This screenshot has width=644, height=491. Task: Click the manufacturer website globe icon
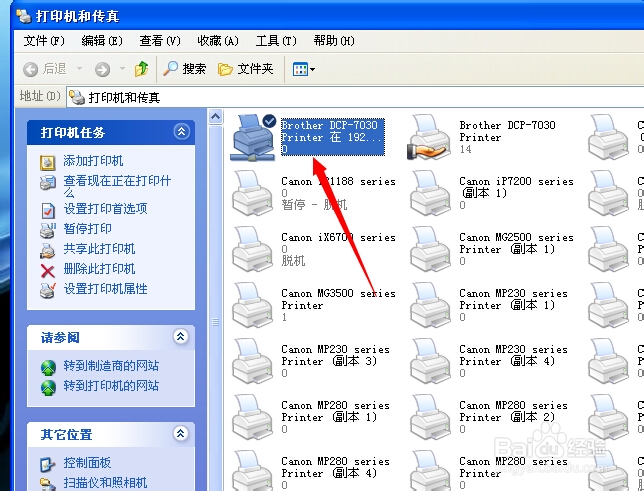[48, 367]
